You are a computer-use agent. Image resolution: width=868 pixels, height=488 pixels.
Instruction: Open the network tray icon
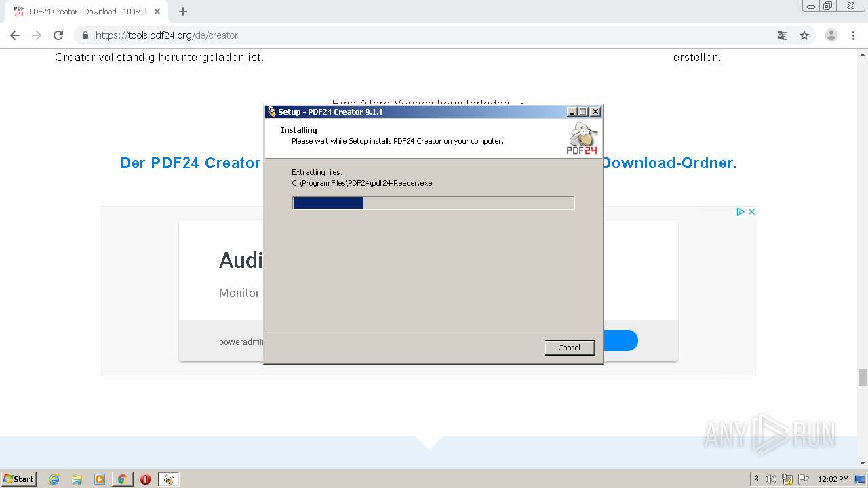click(x=787, y=479)
